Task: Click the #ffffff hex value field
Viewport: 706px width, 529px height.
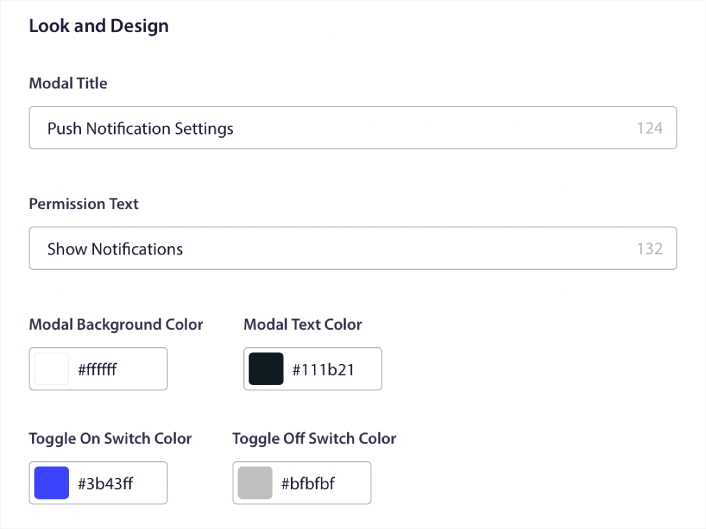Action: coord(115,370)
